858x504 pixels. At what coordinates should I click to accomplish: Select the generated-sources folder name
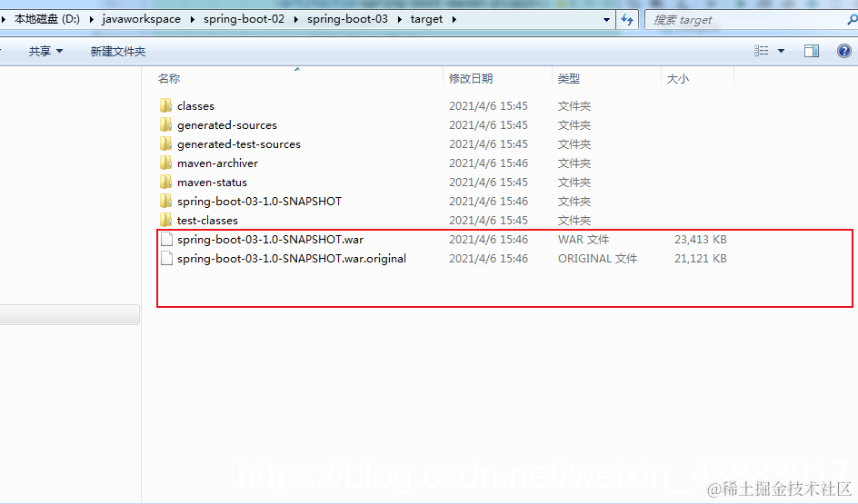[227, 125]
